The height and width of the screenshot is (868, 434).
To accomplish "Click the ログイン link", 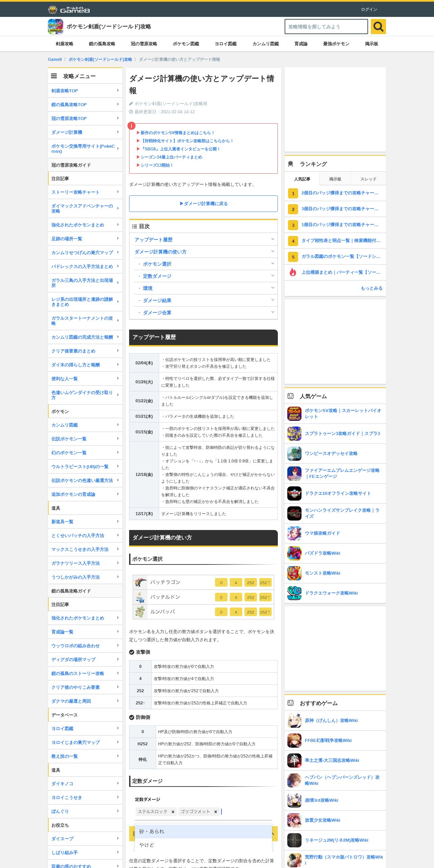I will click(369, 9).
